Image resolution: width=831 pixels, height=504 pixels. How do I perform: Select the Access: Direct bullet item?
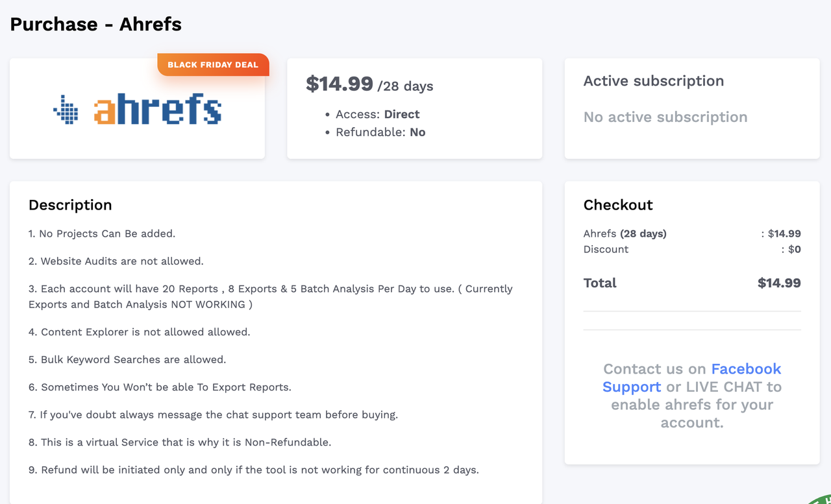[377, 114]
